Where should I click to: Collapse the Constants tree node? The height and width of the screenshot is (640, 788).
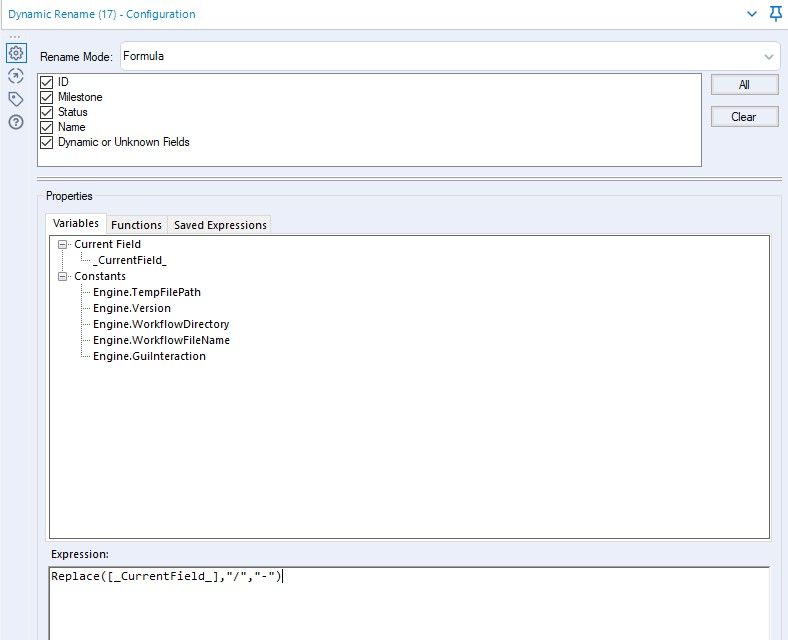[x=62, y=277]
